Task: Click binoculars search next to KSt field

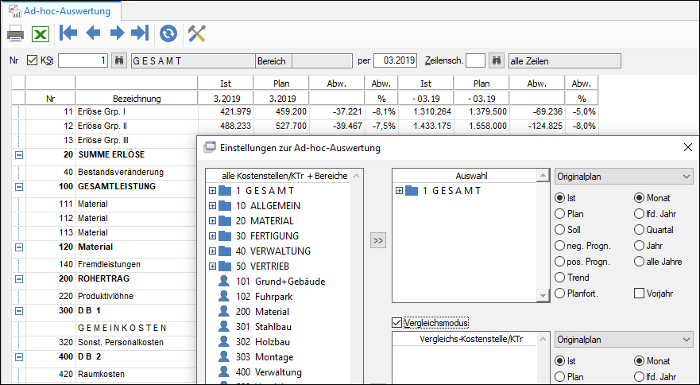Action: pyautogui.click(x=118, y=60)
